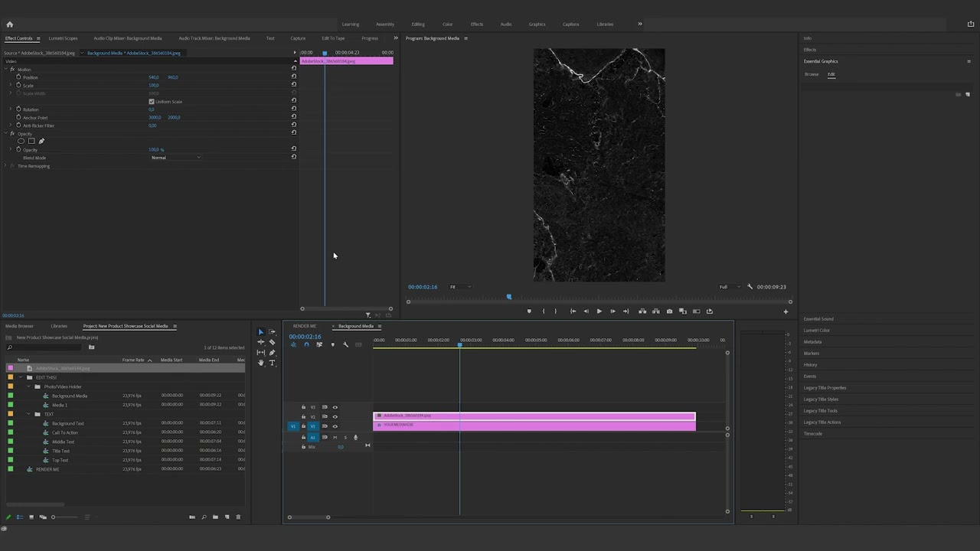Open the Media Browser tab
980x551 pixels.
click(20, 326)
